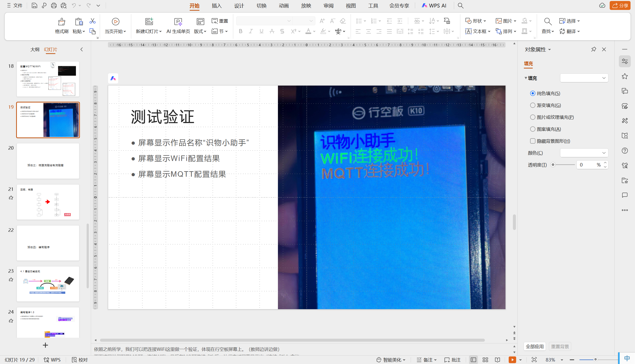The width and height of the screenshot is (635, 364).
Task: Click the 全部应用 button
Action: 535,346
